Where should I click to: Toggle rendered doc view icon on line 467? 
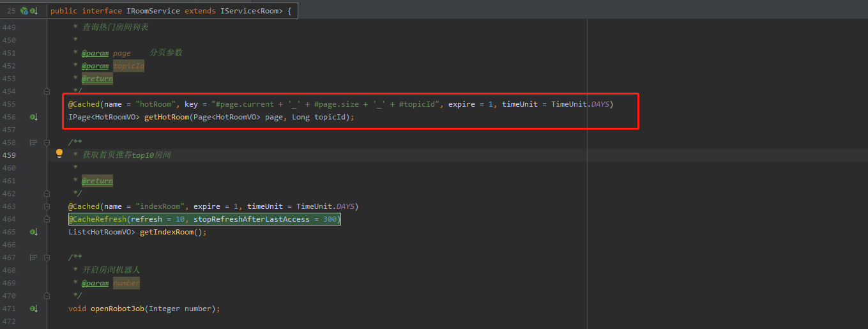coord(34,257)
